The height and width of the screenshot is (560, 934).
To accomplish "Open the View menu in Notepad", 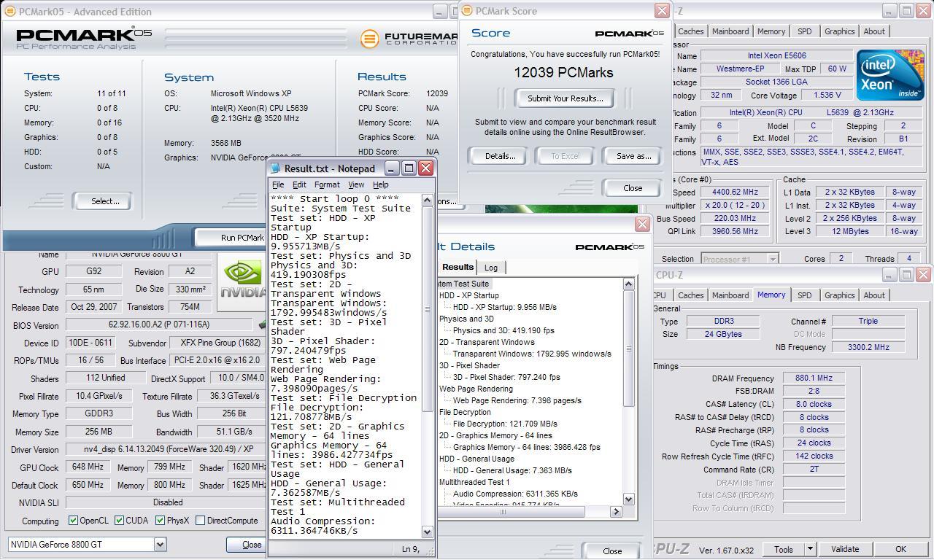I will (356, 184).
